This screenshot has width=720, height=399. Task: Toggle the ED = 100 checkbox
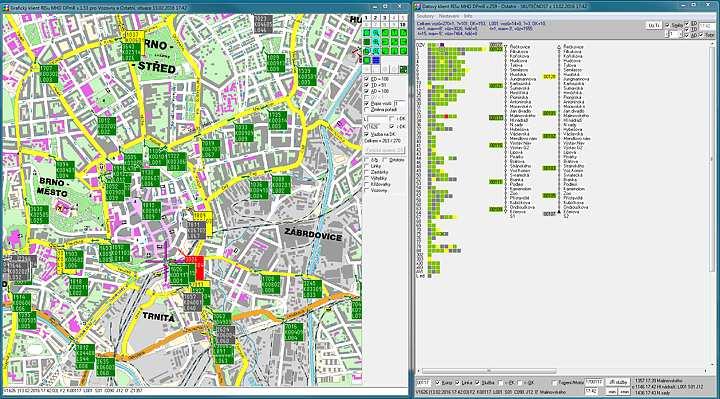[366, 79]
